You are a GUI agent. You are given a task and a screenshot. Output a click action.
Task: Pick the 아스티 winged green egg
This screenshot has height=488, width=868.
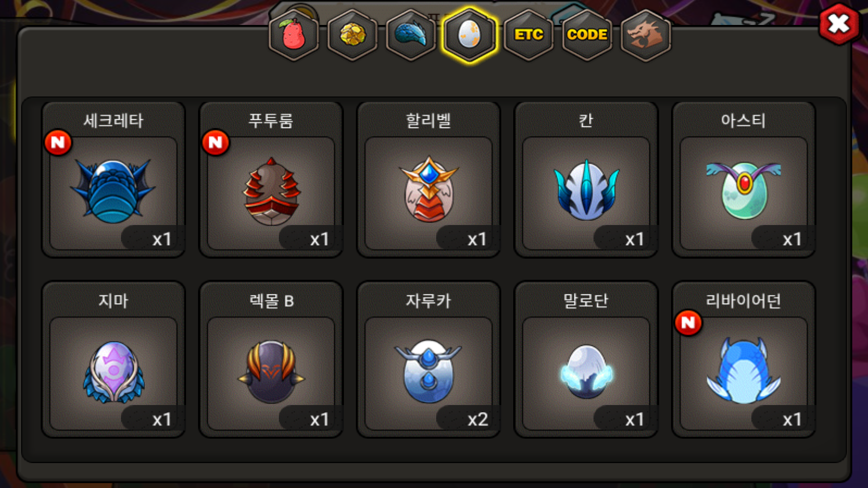tap(743, 179)
